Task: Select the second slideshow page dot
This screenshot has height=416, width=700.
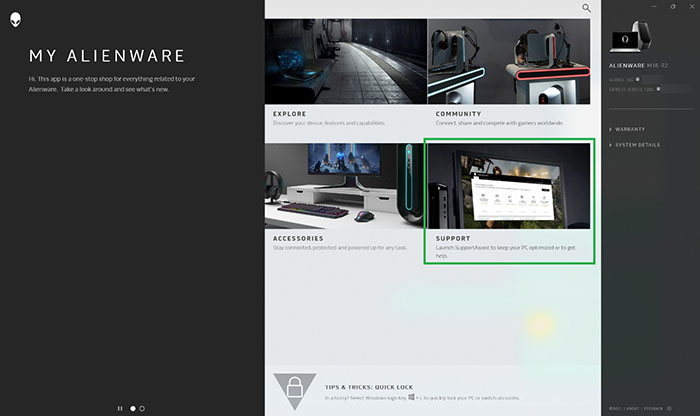Action: 142,408
